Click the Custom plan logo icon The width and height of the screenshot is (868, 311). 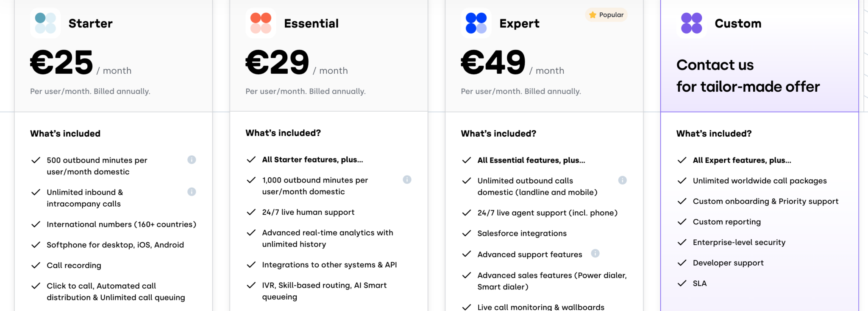point(691,23)
